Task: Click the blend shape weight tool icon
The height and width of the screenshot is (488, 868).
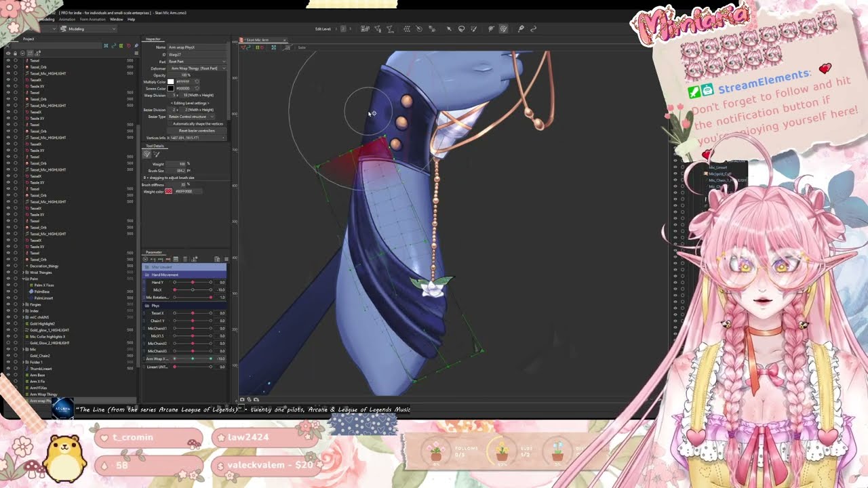Action: (x=431, y=29)
